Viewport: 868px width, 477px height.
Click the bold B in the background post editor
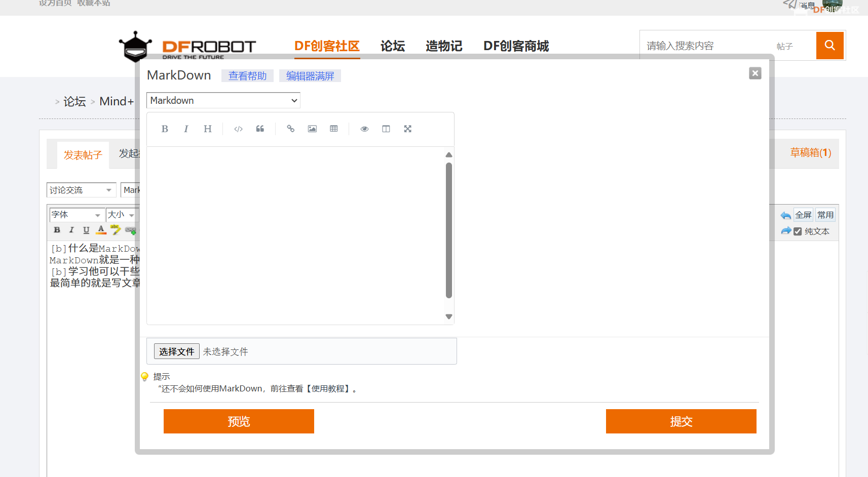tap(57, 230)
